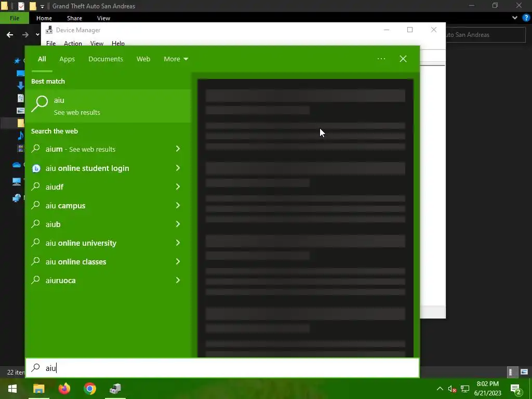Select Network in Explorer navigation pane

coord(17,198)
